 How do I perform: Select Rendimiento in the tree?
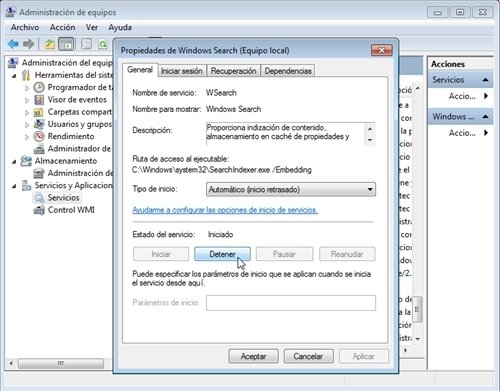tap(71, 136)
